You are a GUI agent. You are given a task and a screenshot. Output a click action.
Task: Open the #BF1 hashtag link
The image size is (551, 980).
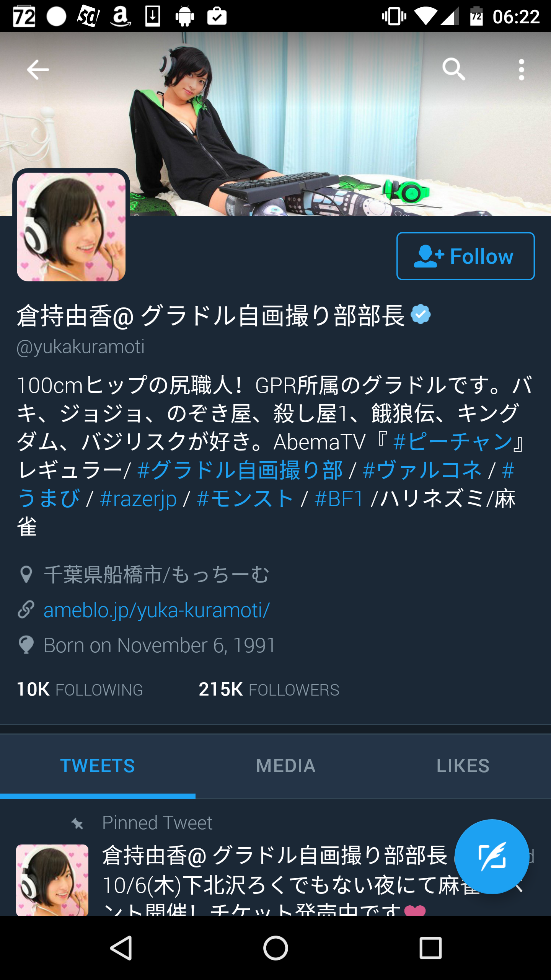click(x=339, y=499)
